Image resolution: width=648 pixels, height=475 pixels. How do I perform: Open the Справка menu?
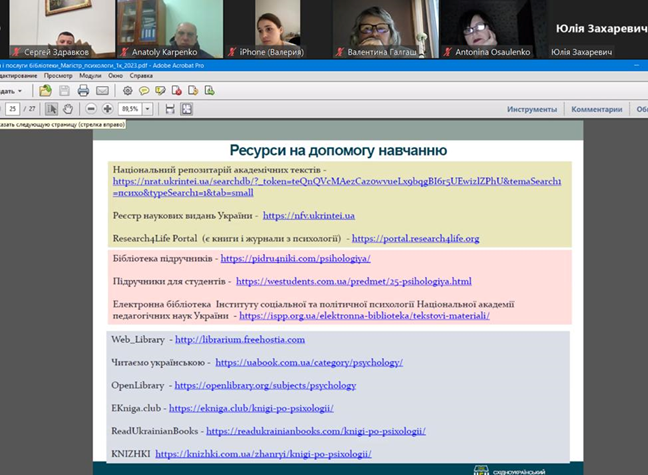pyautogui.click(x=141, y=75)
